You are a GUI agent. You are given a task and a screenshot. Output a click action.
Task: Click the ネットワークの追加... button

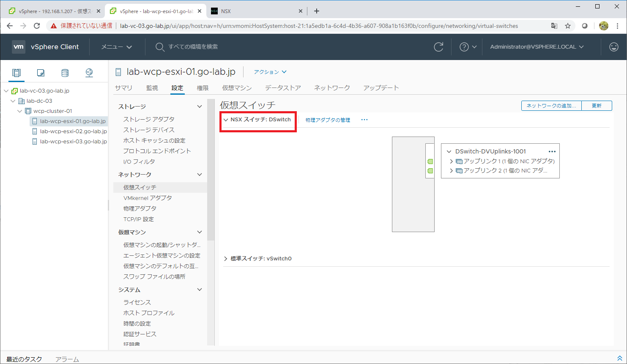point(551,106)
